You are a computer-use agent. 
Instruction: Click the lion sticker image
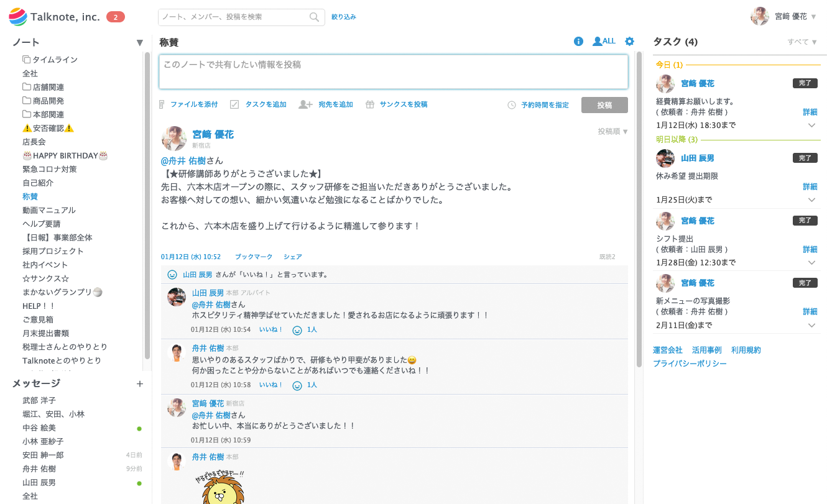pyautogui.click(x=220, y=487)
